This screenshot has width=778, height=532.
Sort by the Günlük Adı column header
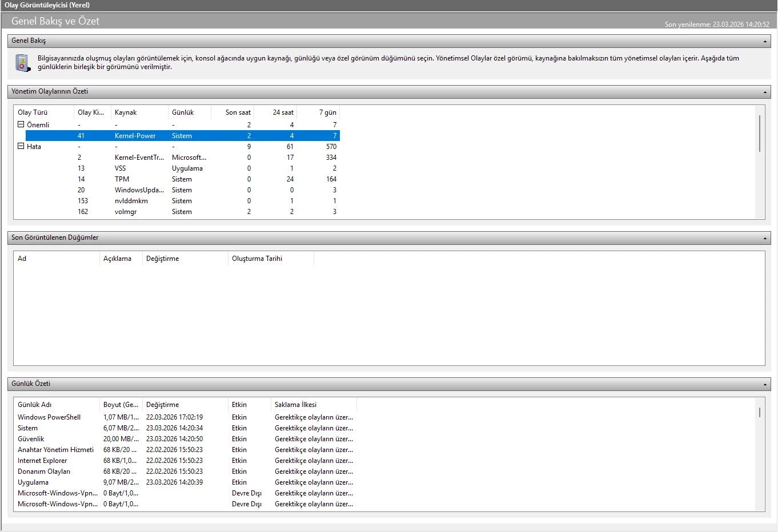tap(57, 405)
